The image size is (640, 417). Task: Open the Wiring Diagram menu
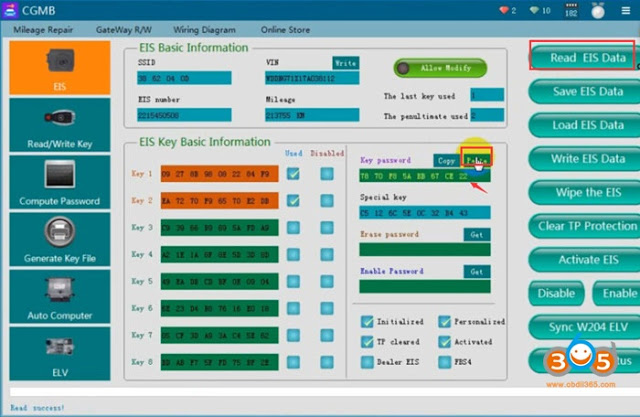click(204, 30)
